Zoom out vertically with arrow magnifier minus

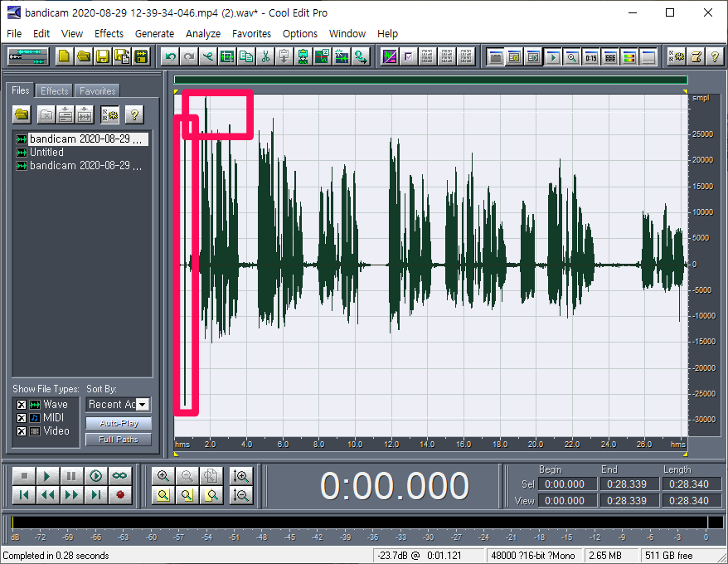tap(241, 495)
